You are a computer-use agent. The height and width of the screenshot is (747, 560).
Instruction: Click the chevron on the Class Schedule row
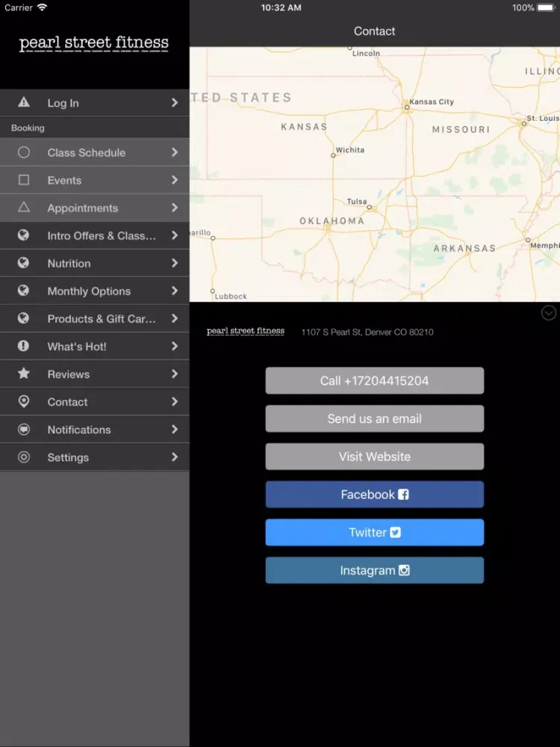pos(175,152)
